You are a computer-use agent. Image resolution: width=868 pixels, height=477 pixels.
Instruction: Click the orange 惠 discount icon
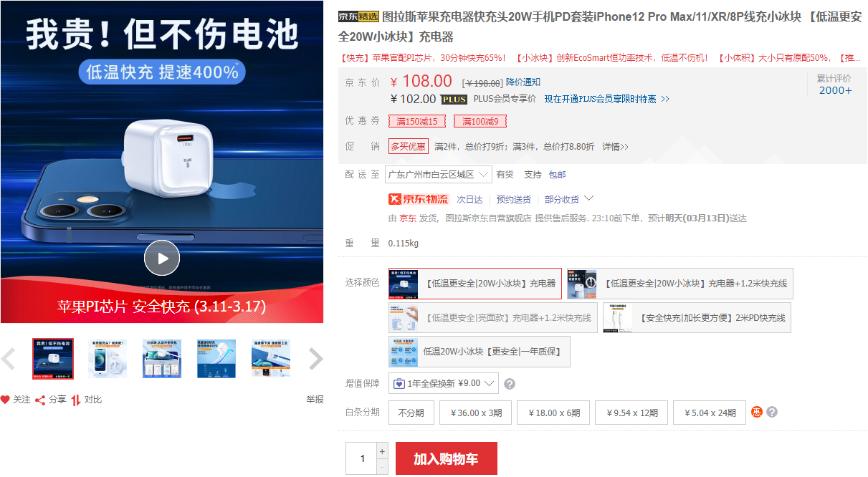tap(757, 413)
